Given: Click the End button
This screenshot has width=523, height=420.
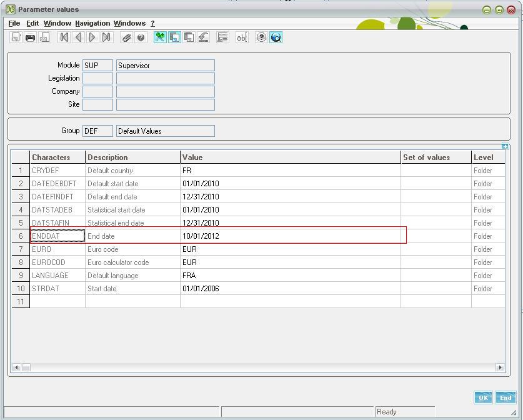Looking at the screenshot, I should [506, 397].
